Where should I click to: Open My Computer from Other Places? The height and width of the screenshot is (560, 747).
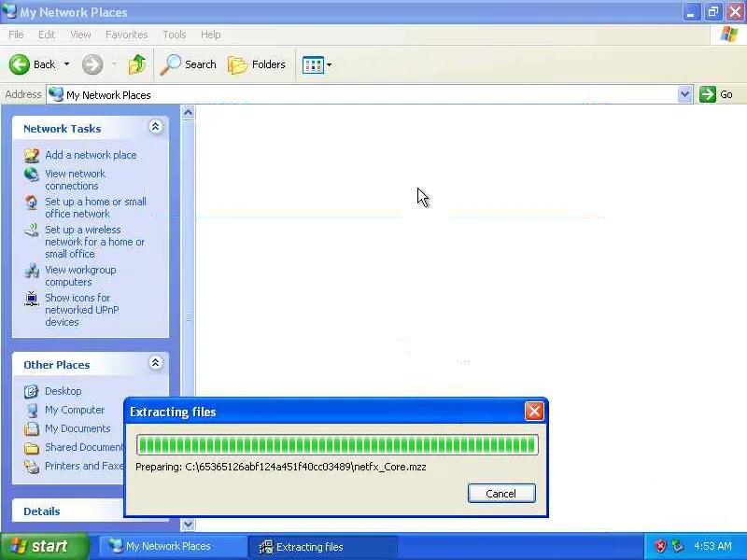pyautogui.click(x=75, y=410)
